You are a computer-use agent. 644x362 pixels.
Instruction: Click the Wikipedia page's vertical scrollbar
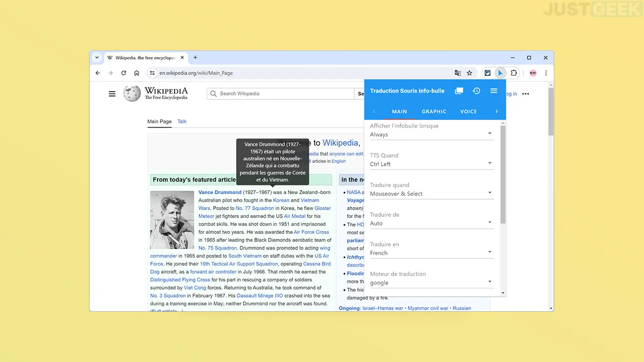coord(551,111)
